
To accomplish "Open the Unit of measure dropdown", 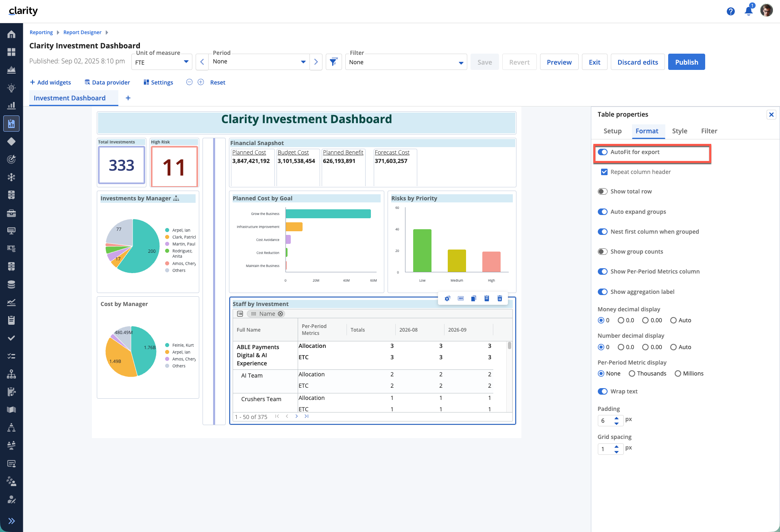I will pyautogui.click(x=162, y=62).
